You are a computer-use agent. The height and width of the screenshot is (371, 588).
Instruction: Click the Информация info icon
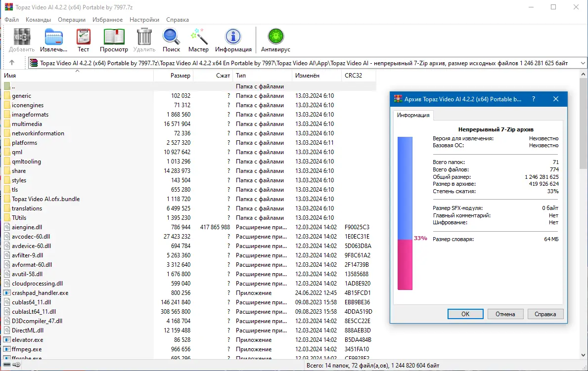232,37
